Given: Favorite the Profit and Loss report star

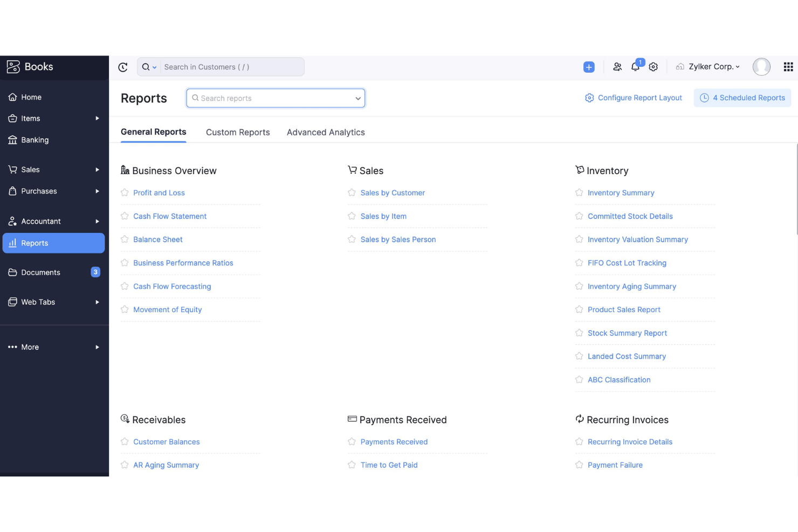Looking at the screenshot, I should (125, 192).
